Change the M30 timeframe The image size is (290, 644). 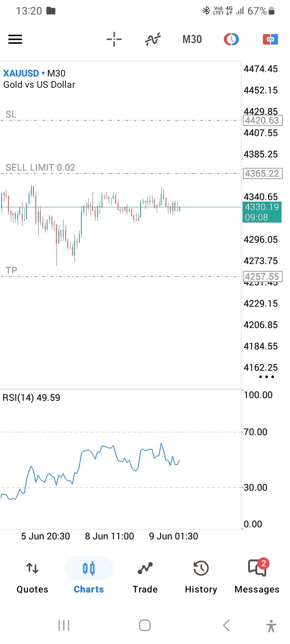point(192,39)
